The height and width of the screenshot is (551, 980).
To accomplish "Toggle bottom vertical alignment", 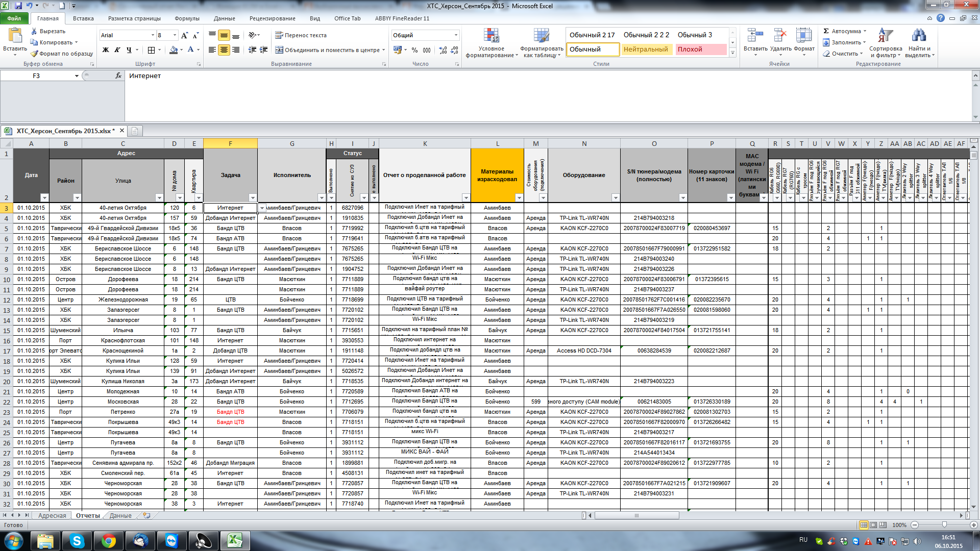I will pyautogui.click(x=236, y=35).
